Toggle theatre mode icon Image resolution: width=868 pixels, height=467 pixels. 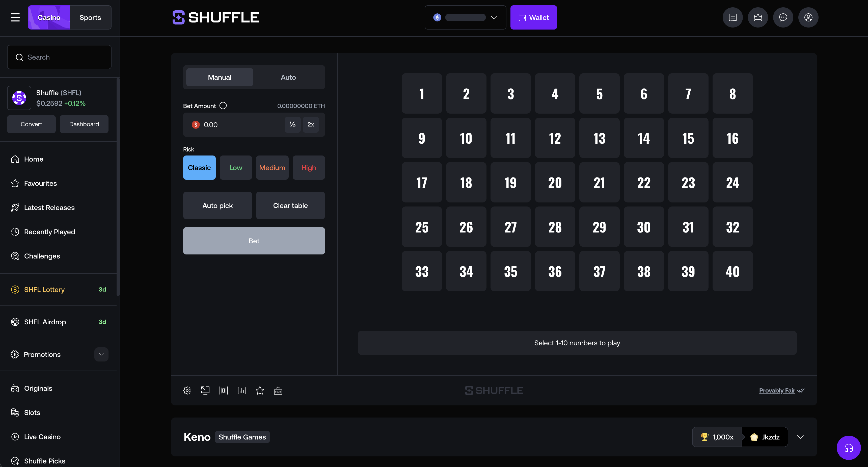pos(223,391)
